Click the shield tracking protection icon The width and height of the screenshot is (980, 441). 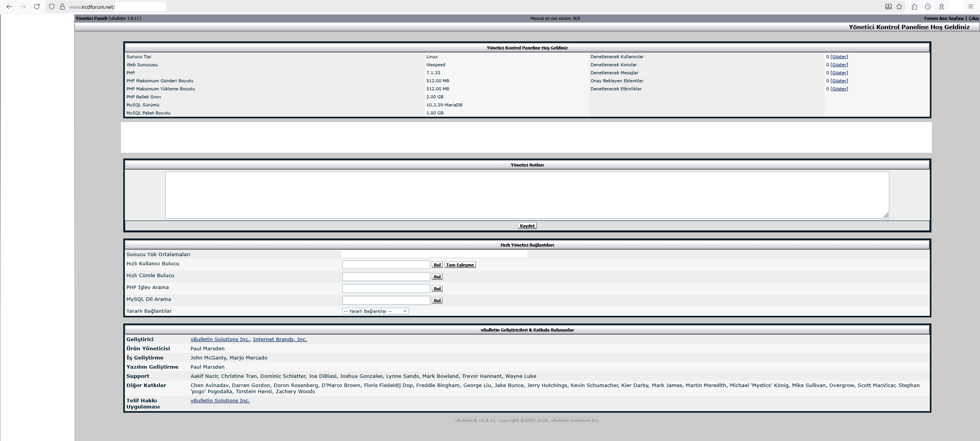click(x=52, y=7)
